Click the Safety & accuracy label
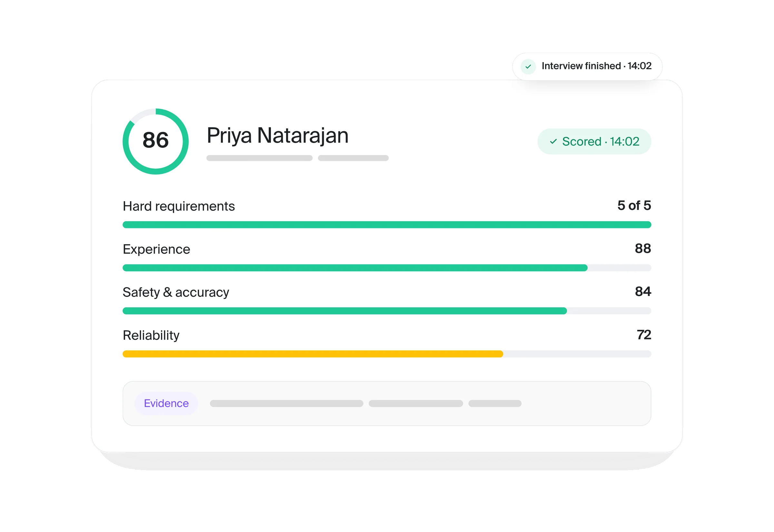 (x=176, y=292)
